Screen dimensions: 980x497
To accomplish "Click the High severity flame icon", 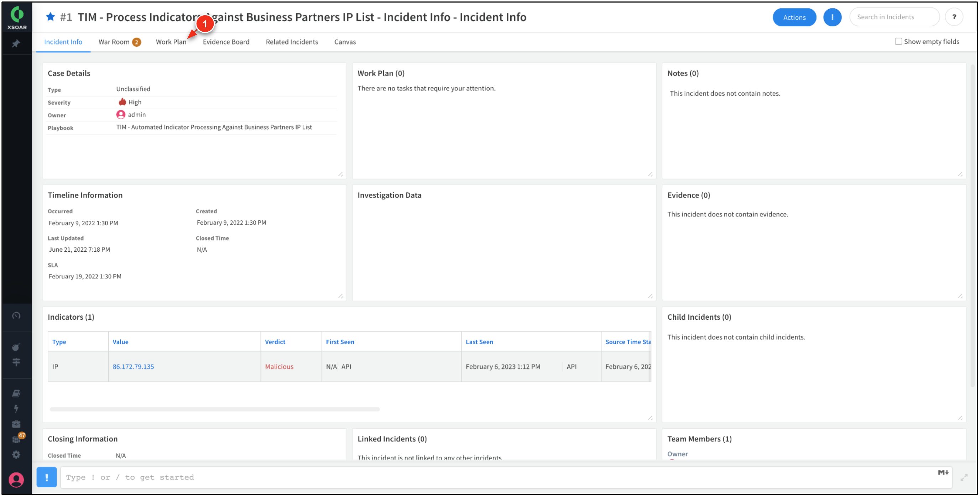I will (122, 102).
